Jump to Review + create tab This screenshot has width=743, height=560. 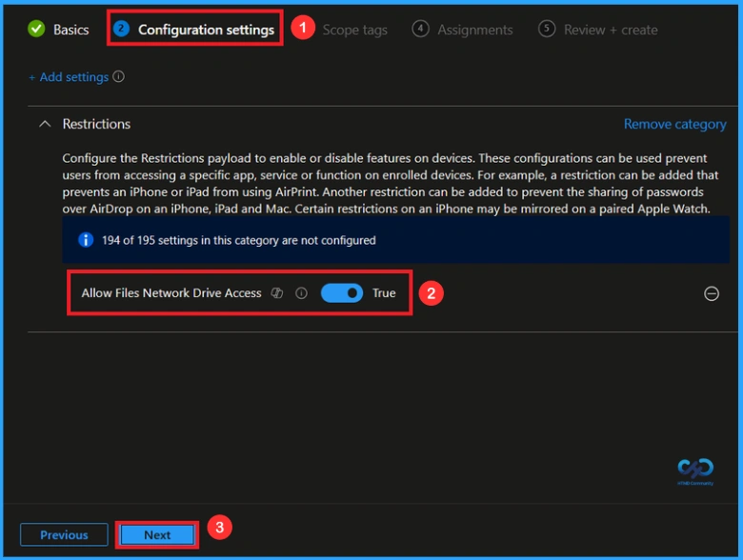pos(611,30)
